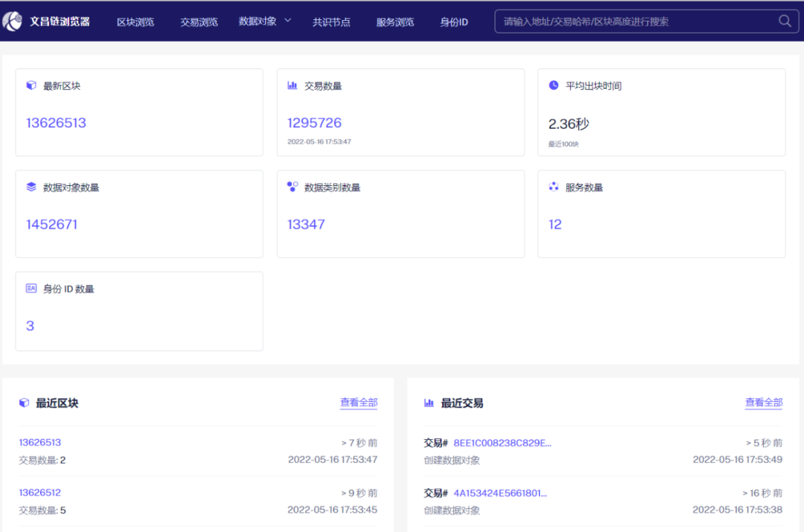Open block 13626512 in the 最近区块 list

[x=40, y=493]
